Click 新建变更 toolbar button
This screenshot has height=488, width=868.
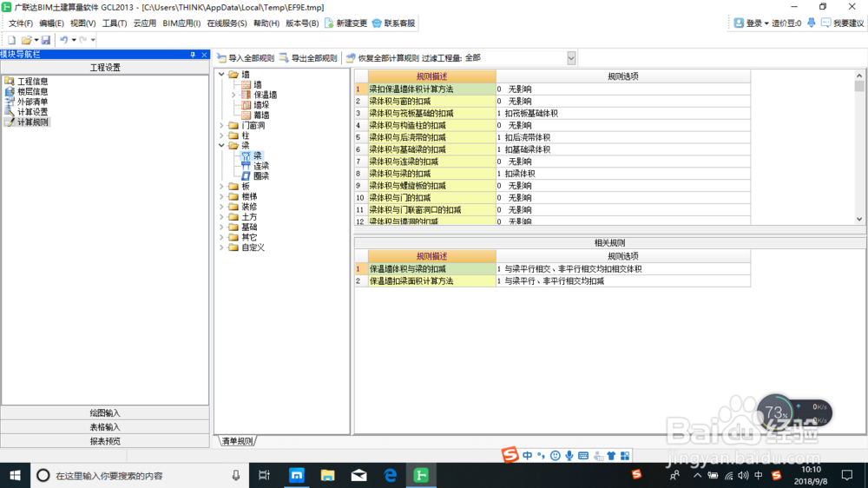(346, 23)
